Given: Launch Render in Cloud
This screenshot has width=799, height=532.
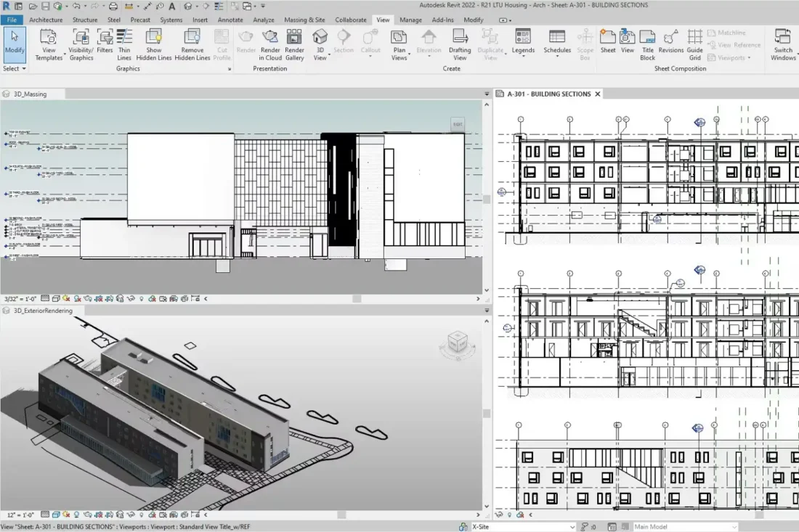Looking at the screenshot, I should (x=270, y=44).
